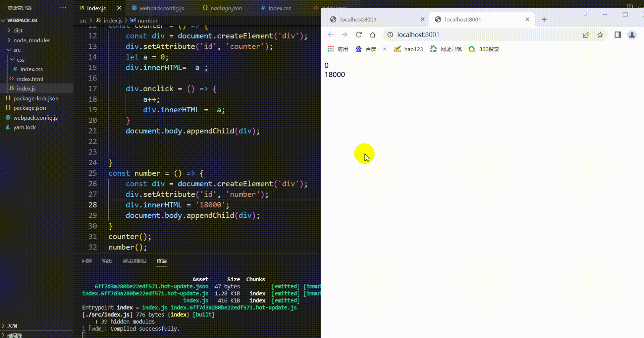Open the 问题 problems panel tab
644x338 pixels.
(87, 261)
